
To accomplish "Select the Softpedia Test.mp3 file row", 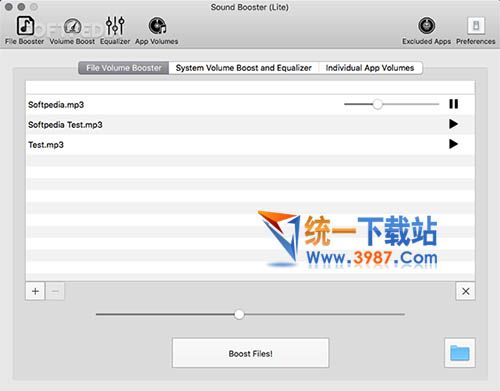I will (x=250, y=125).
